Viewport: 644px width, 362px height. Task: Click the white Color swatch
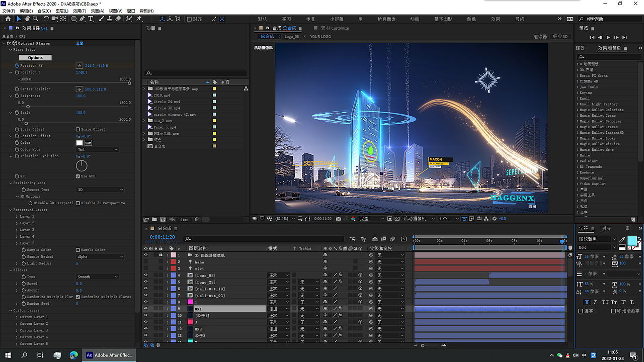tap(79, 143)
